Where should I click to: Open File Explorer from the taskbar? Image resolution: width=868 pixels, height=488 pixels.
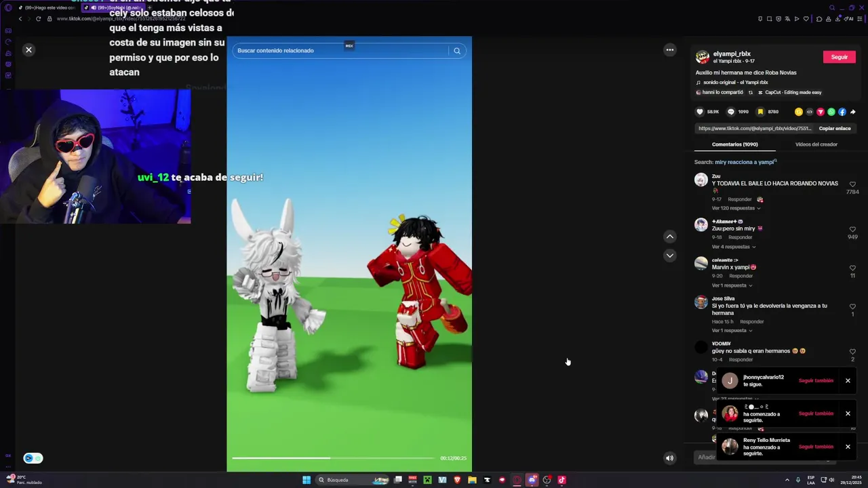click(472, 480)
